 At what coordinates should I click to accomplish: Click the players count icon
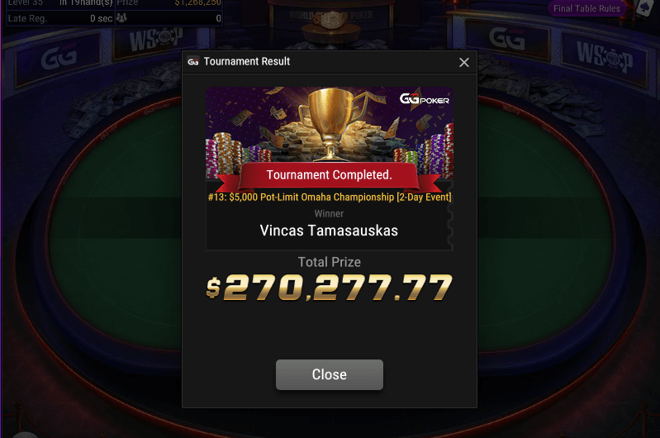click(x=121, y=18)
